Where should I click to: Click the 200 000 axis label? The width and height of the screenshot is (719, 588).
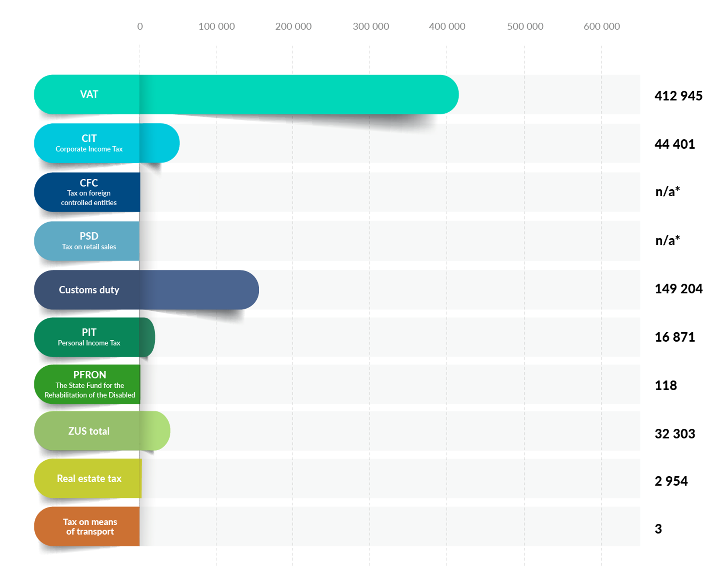tap(293, 26)
